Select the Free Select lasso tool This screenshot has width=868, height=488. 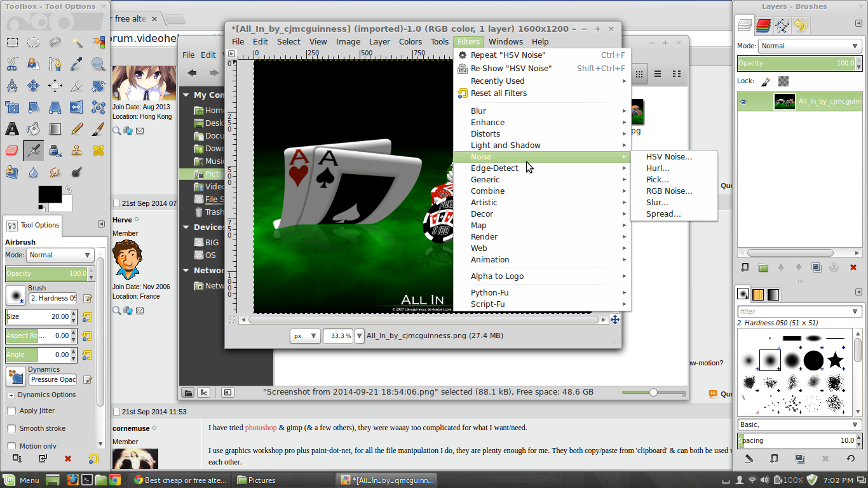pos(55,43)
